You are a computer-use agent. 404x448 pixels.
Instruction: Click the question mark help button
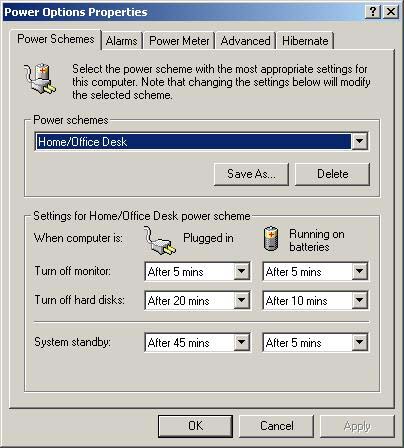click(x=373, y=12)
